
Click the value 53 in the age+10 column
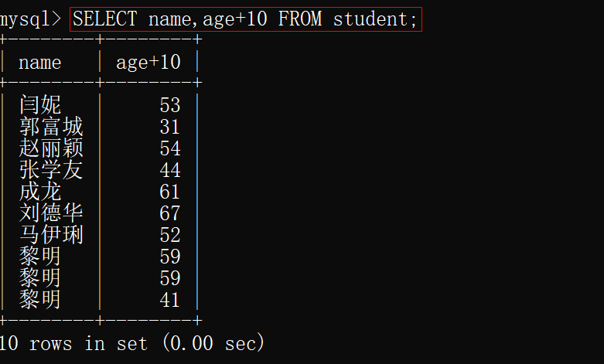pos(169,104)
